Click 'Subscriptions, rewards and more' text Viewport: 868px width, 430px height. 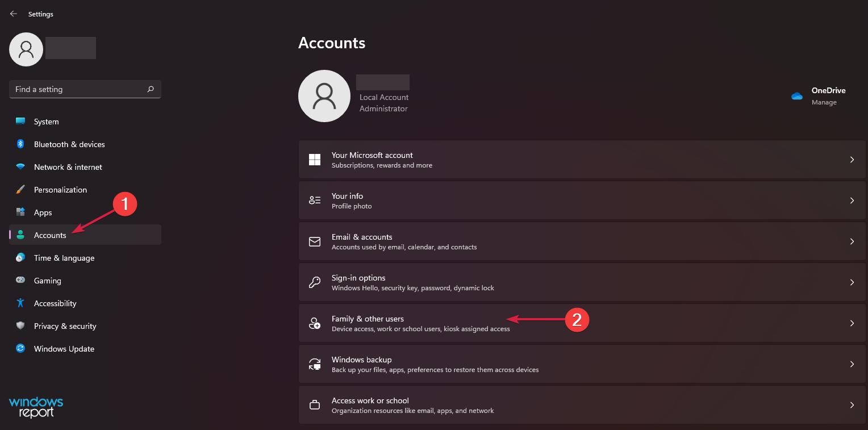(x=382, y=165)
